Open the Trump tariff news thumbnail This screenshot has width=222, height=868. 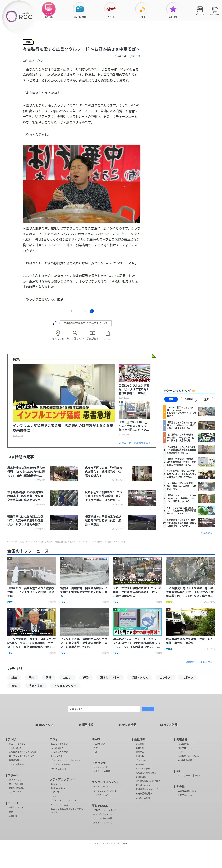tap(32, 622)
